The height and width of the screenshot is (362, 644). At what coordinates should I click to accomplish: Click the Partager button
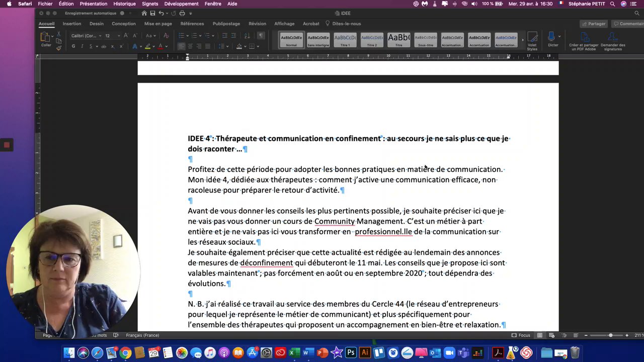tap(594, 24)
